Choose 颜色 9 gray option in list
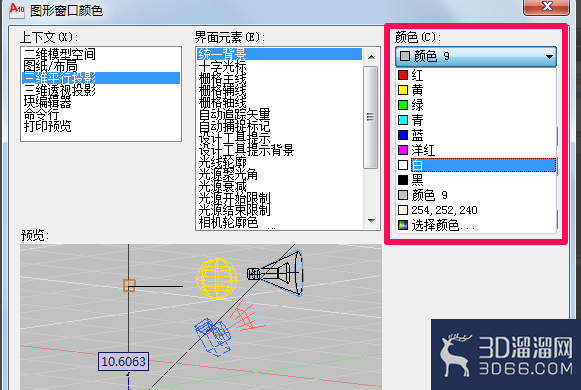 click(476, 195)
